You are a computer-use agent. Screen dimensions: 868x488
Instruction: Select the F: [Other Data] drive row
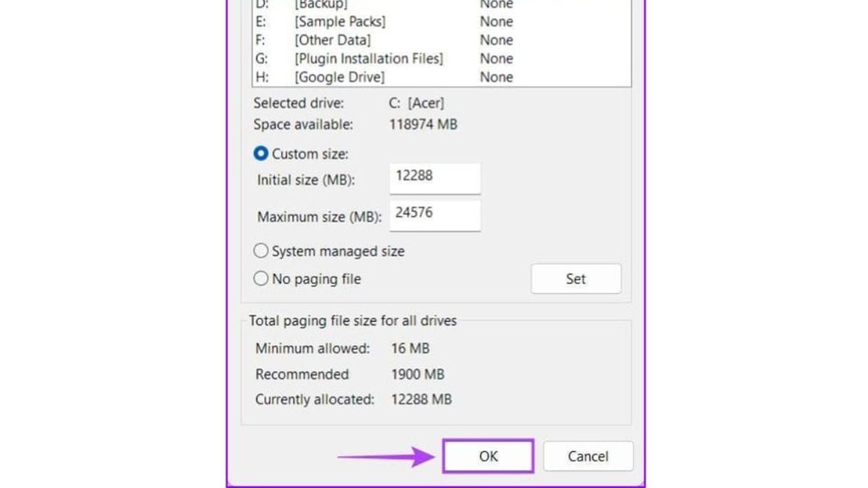[x=333, y=40]
